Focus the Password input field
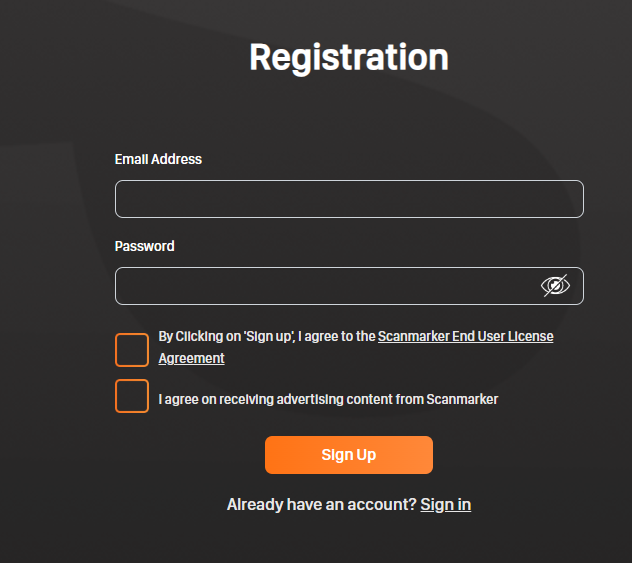The image size is (632, 563). pos(349,286)
